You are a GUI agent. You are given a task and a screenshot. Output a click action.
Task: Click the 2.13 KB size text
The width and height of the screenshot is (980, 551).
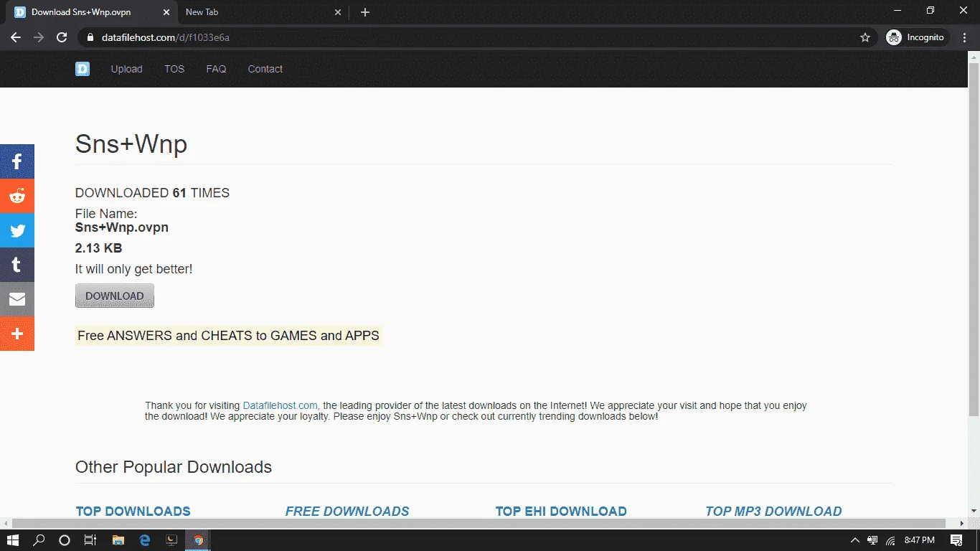click(98, 248)
